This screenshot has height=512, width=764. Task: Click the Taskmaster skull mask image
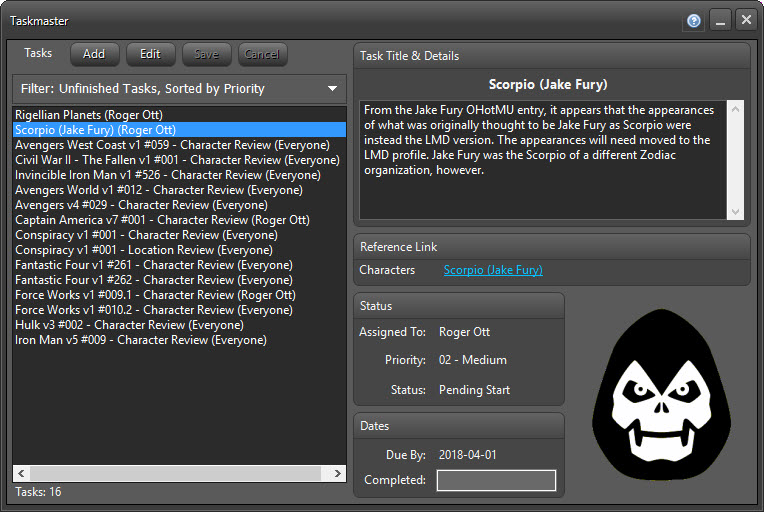[661, 395]
